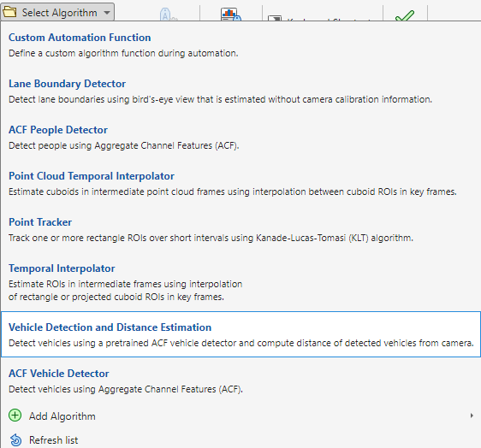Viewport: 481px width, 448px height.
Task: Collapse the Select Algorithm dropdown arrow
Action: (107, 13)
